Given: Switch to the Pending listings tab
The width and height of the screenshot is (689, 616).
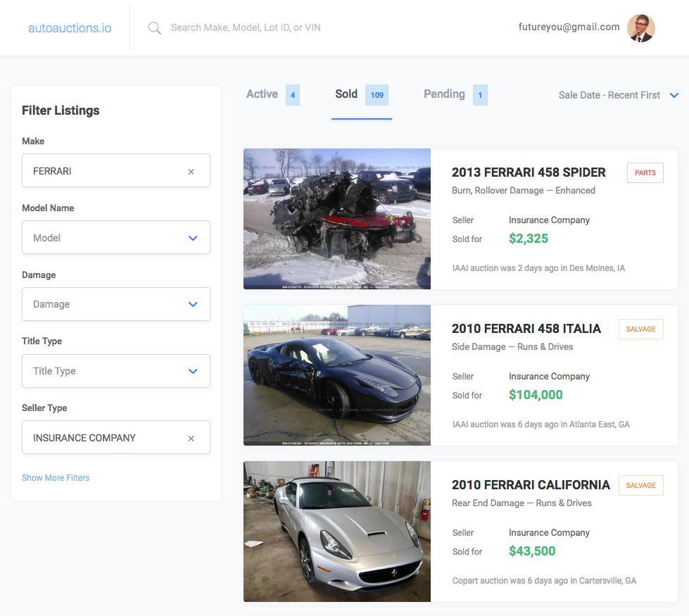Looking at the screenshot, I should (x=444, y=94).
